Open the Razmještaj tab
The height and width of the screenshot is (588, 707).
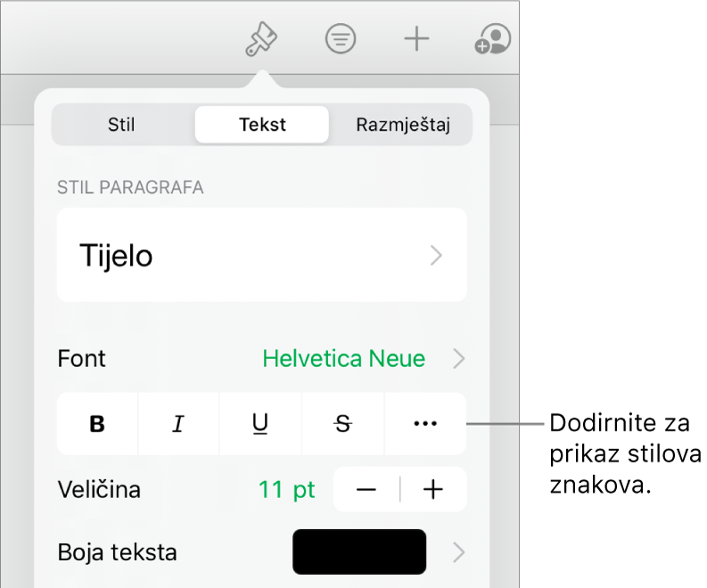pos(402,125)
